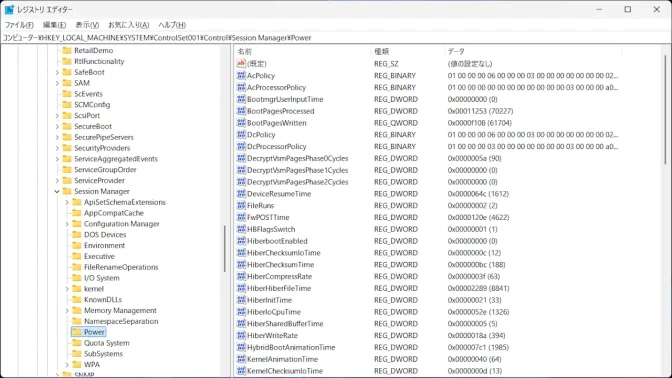
Task: Expand the Configuration Manager node
Action: tap(67, 224)
